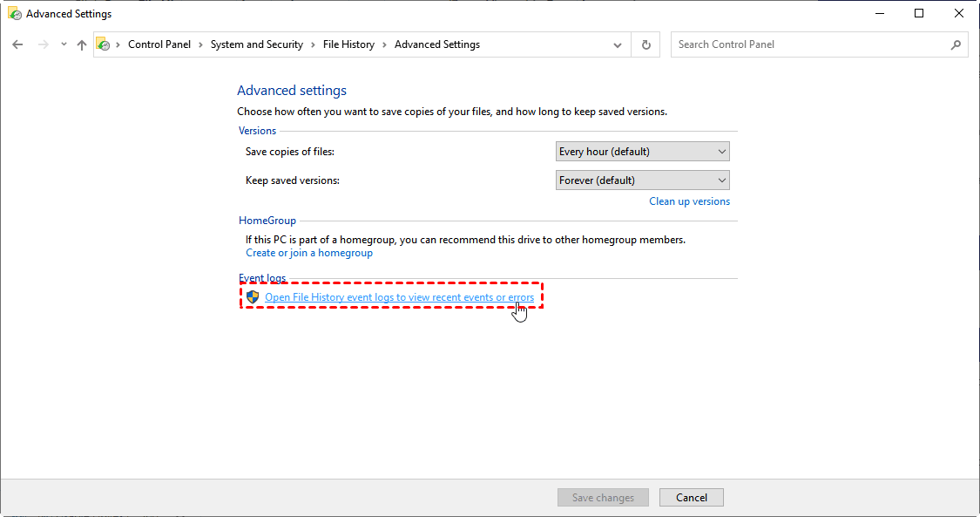This screenshot has height=517, width=980.
Task: Open Create or join a homegroup link
Action: pyautogui.click(x=309, y=253)
